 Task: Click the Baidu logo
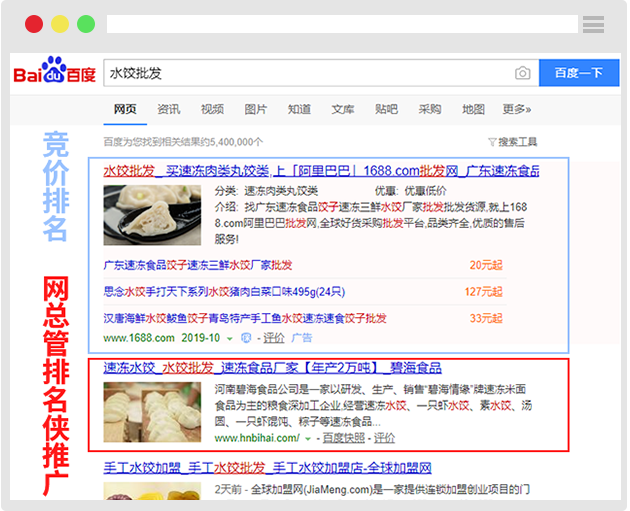tap(54, 73)
